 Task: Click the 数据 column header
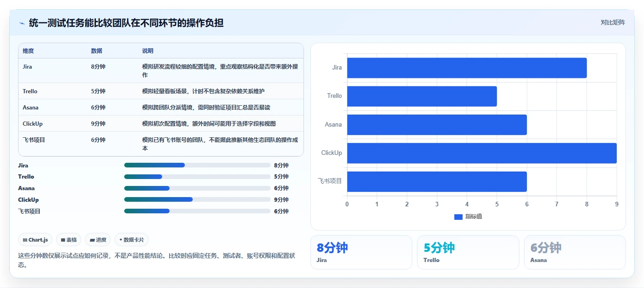click(97, 51)
